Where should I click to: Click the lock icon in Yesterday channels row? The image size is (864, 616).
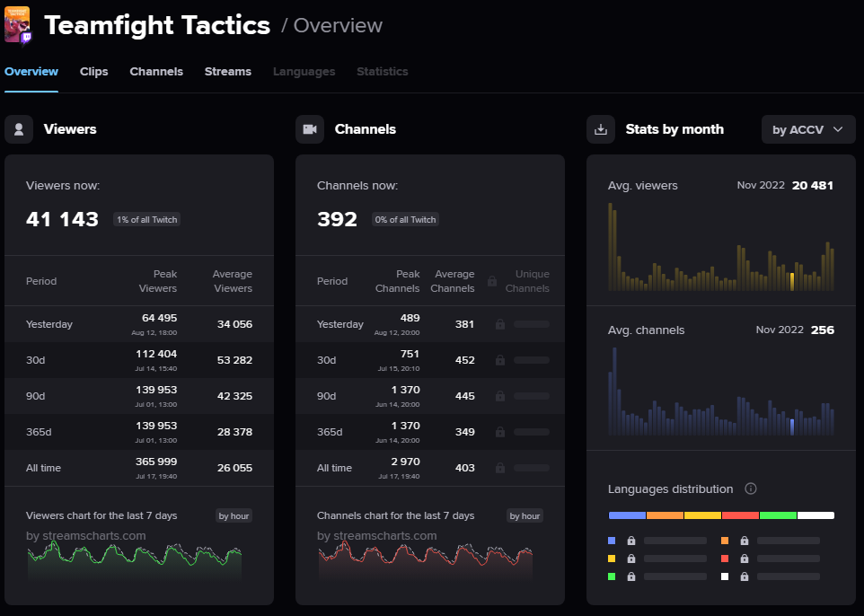coord(500,324)
